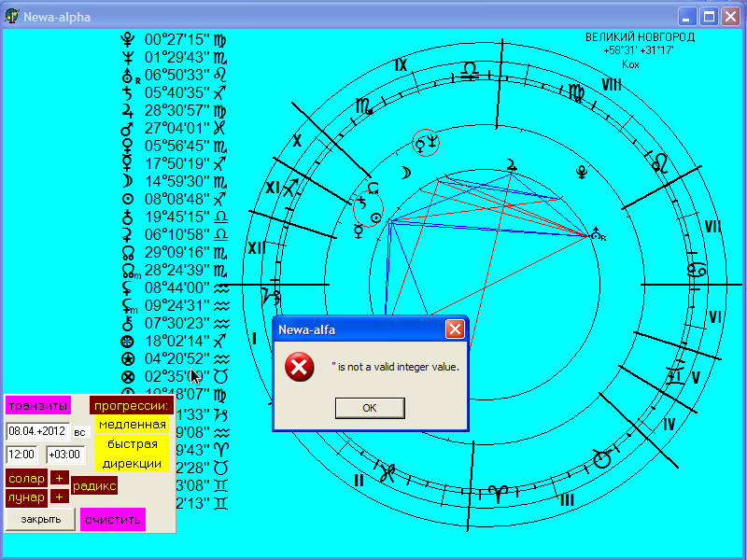
Task: Click the прогрессии label button
Action: click(x=131, y=406)
